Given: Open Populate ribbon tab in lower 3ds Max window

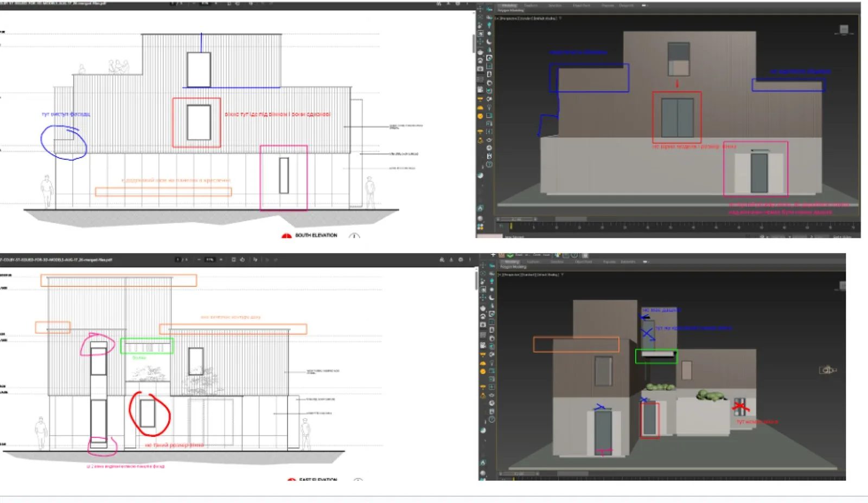Looking at the screenshot, I should click(609, 262).
